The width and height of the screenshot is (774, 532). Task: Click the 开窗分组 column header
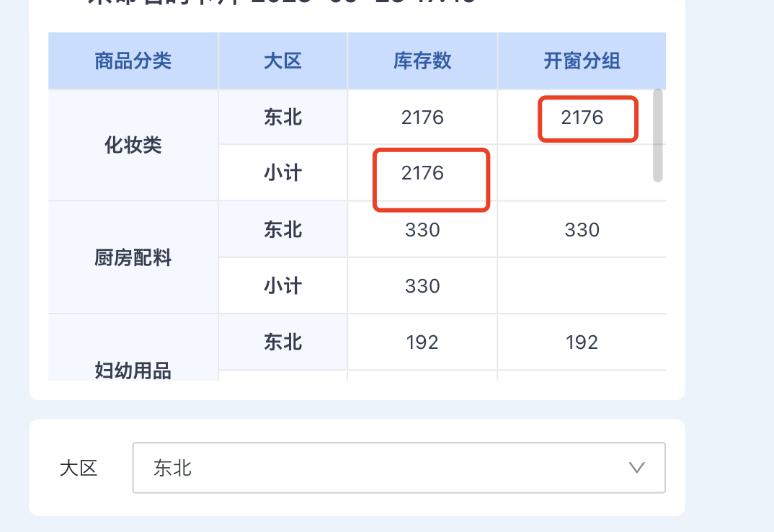(x=581, y=61)
